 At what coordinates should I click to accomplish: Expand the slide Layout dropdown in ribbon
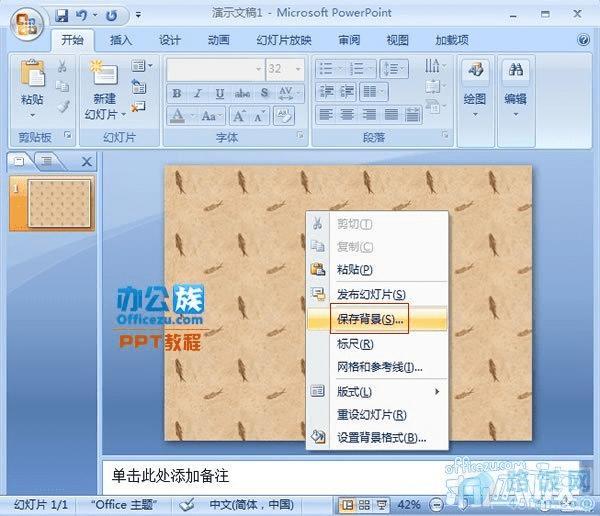(x=142, y=66)
